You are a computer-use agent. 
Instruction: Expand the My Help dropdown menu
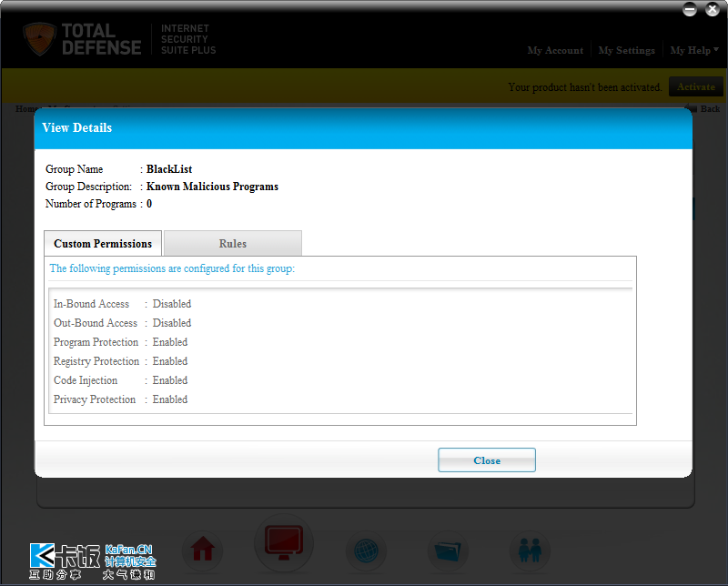point(694,50)
